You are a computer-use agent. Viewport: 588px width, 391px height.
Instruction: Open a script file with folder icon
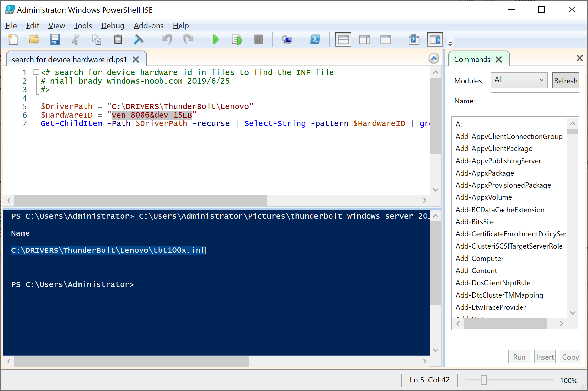coord(34,40)
